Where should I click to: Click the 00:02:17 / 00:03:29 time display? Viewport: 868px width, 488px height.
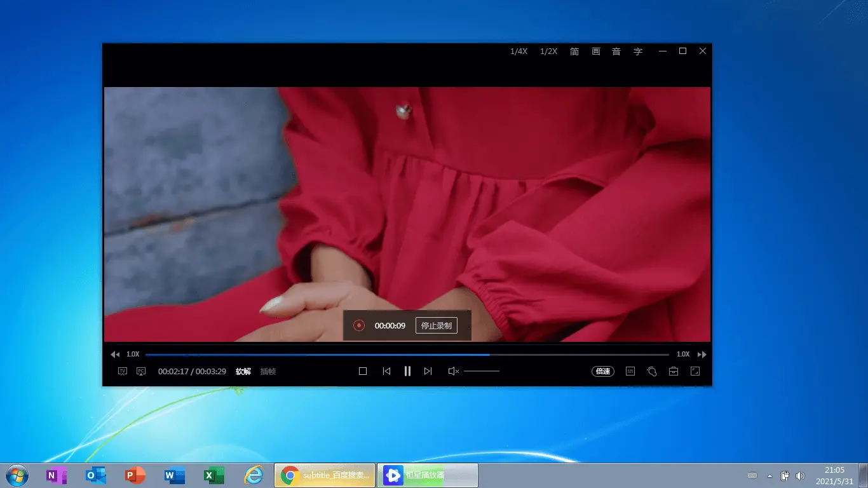tap(192, 371)
